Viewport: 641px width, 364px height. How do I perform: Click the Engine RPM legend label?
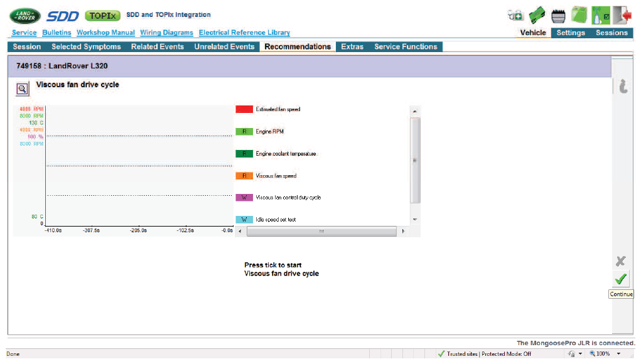[x=269, y=132]
